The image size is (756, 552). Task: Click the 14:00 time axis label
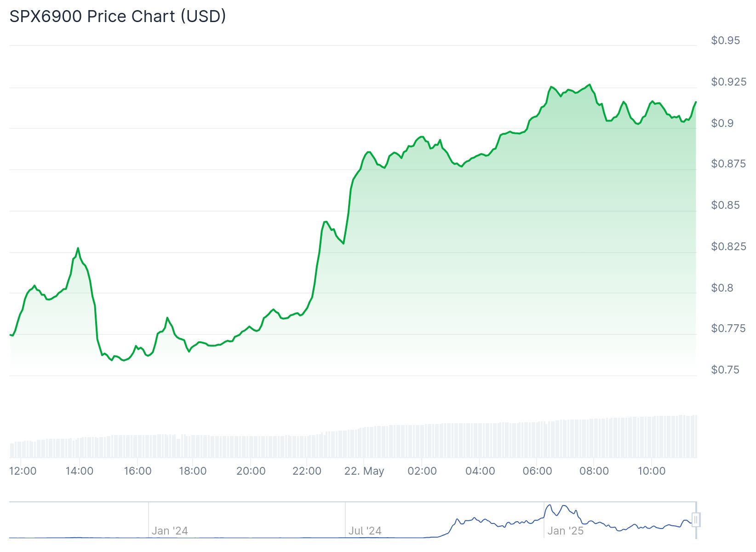pyautogui.click(x=80, y=471)
